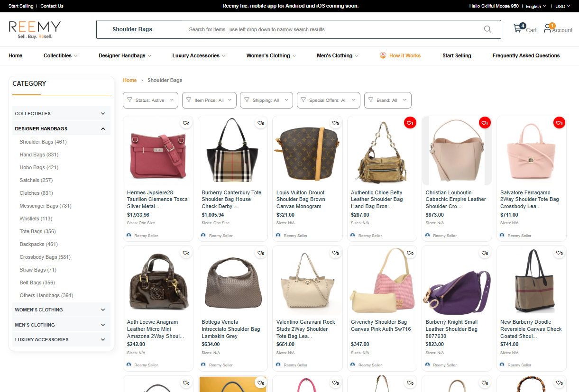Click the Home breadcrumb link
579x392 pixels.
tap(129, 80)
